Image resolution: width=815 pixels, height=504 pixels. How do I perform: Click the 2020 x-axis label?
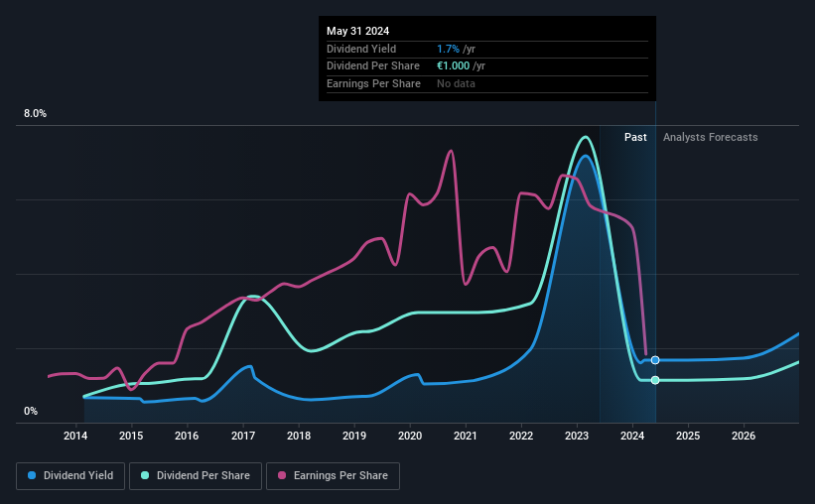tap(410, 436)
